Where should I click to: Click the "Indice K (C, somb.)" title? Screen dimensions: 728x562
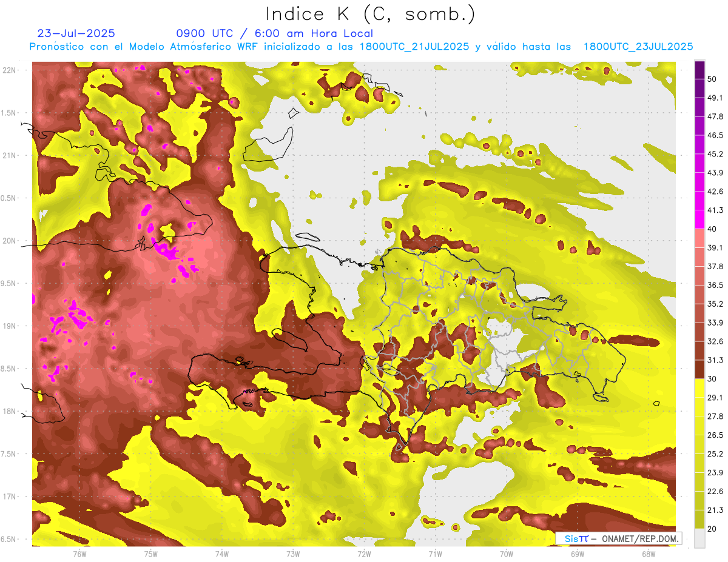[370, 14]
